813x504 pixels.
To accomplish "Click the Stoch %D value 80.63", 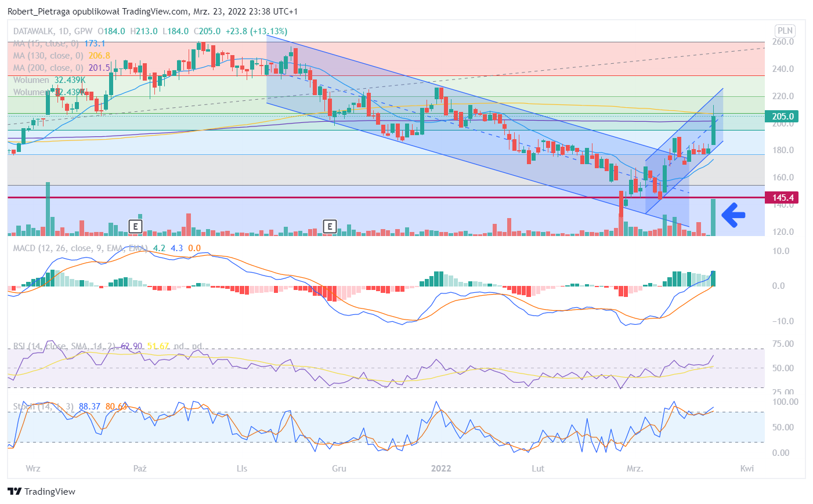I will (116, 407).
